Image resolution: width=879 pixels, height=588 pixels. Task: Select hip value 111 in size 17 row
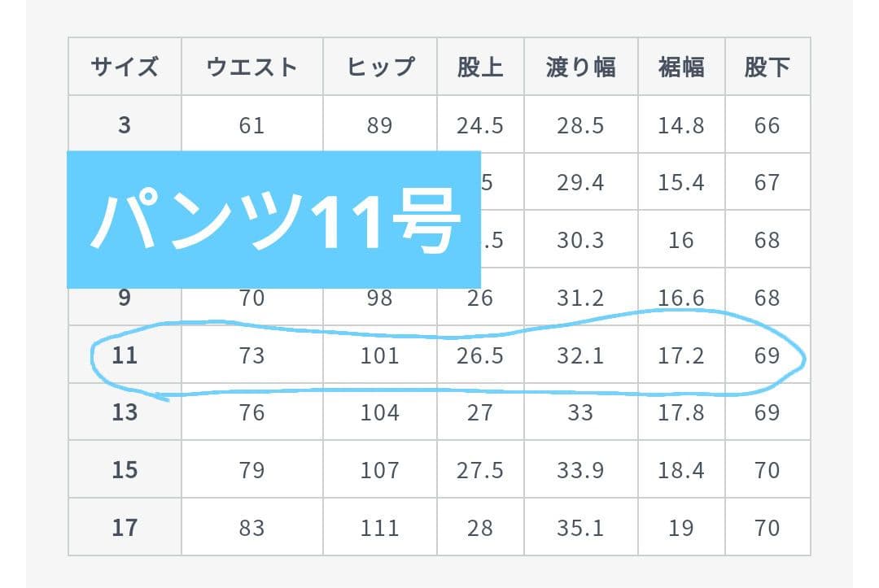pyautogui.click(x=380, y=528)
